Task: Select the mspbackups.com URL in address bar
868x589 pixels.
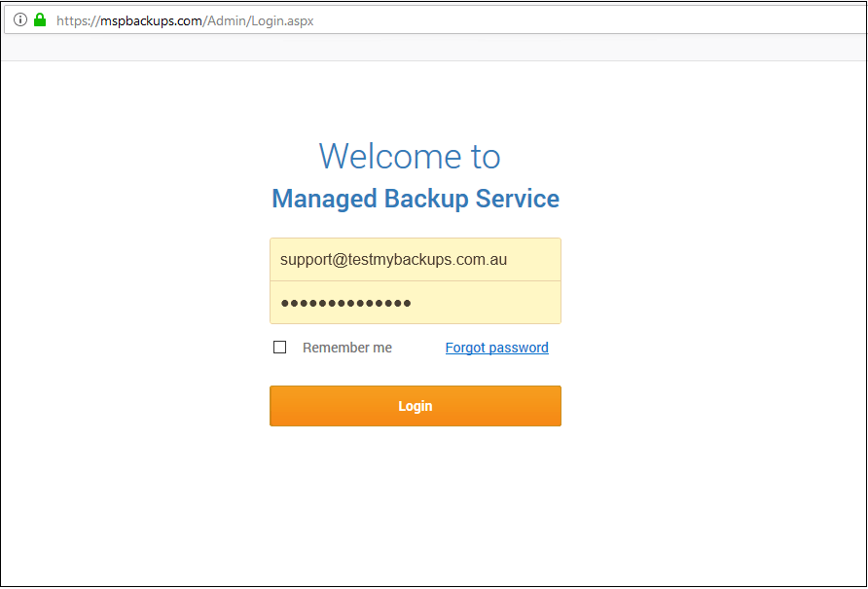Action: click(185, 21)
